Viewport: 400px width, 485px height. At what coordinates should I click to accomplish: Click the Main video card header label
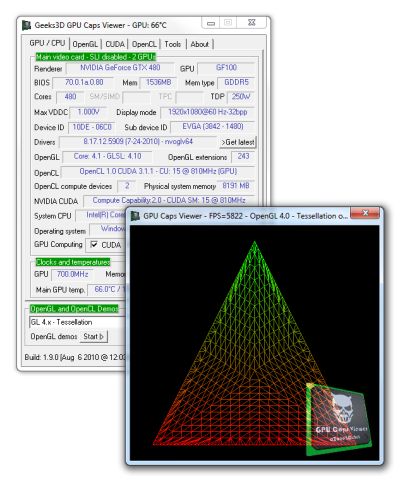[96, 57]
